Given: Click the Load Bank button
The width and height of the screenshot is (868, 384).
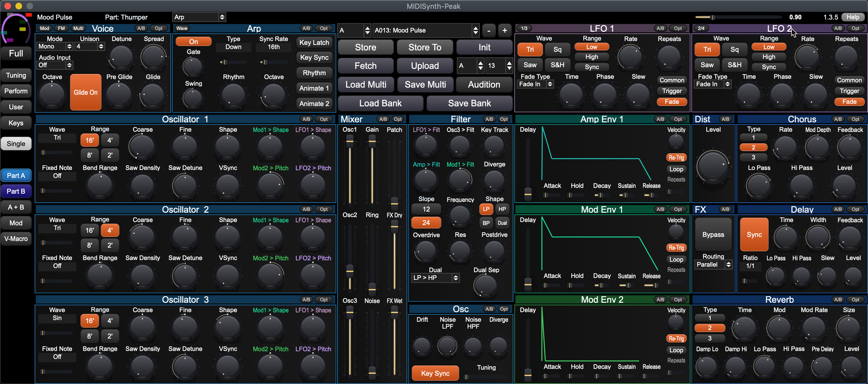Looking at the screenshot, I should pos(380,103).
